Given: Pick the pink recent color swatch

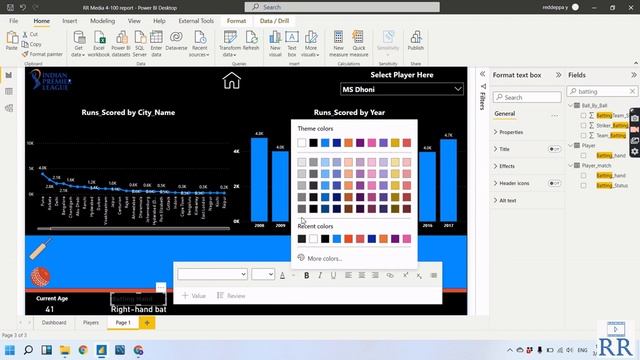Looking at the screenshot, I should pos(407,239).
